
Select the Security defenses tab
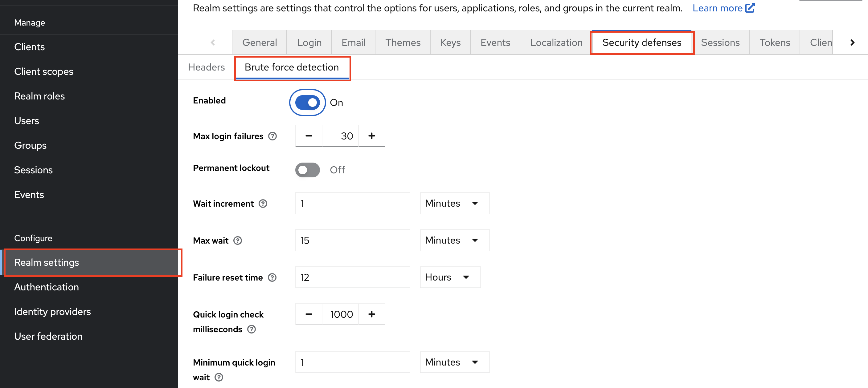tap(641, 42)
